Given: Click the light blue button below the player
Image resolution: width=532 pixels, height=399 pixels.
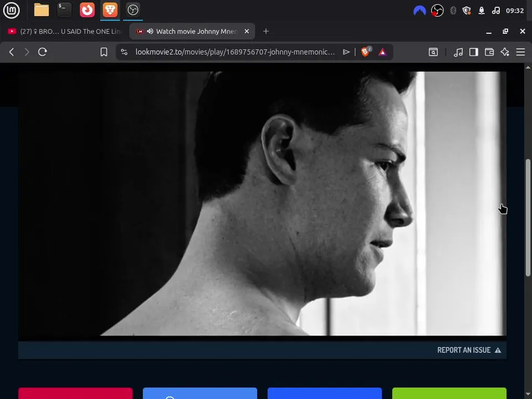Looking at the screenshot, I should pyautogui.click(x=200, y=393).
